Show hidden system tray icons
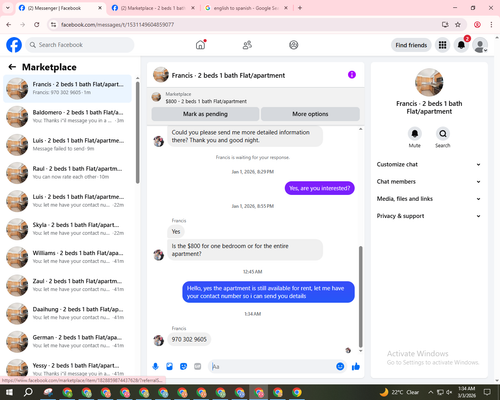 point(430,392)
